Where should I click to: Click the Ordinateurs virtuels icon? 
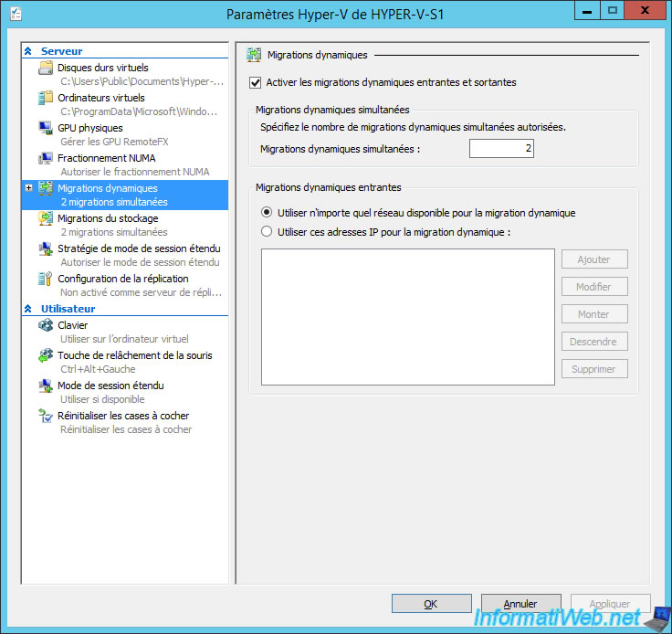pyautogui.click(x=46, y=98)
